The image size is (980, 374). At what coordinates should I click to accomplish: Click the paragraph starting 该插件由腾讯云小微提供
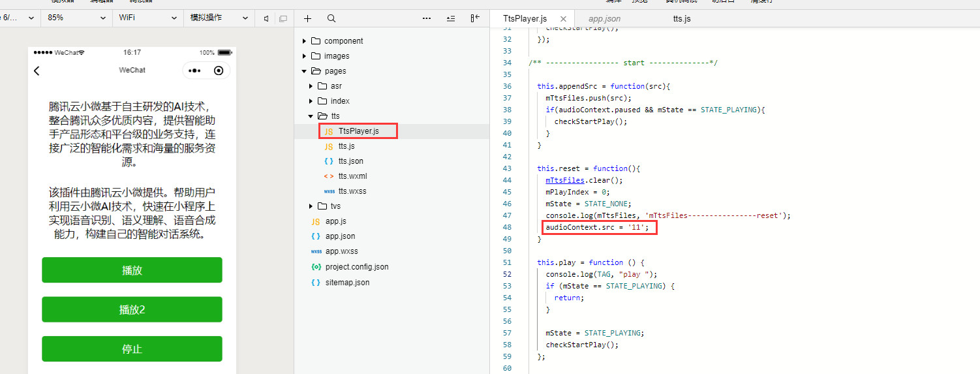tap(132, 213)
